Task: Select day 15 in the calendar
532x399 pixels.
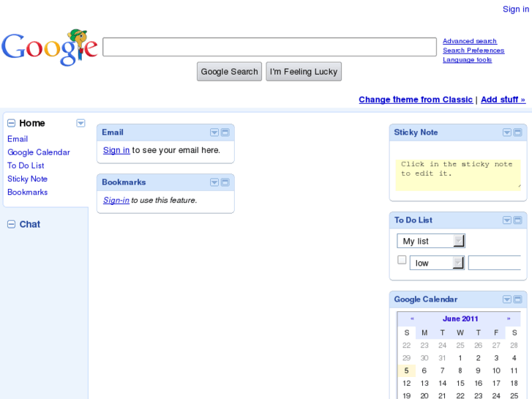Action: [460, 383]
